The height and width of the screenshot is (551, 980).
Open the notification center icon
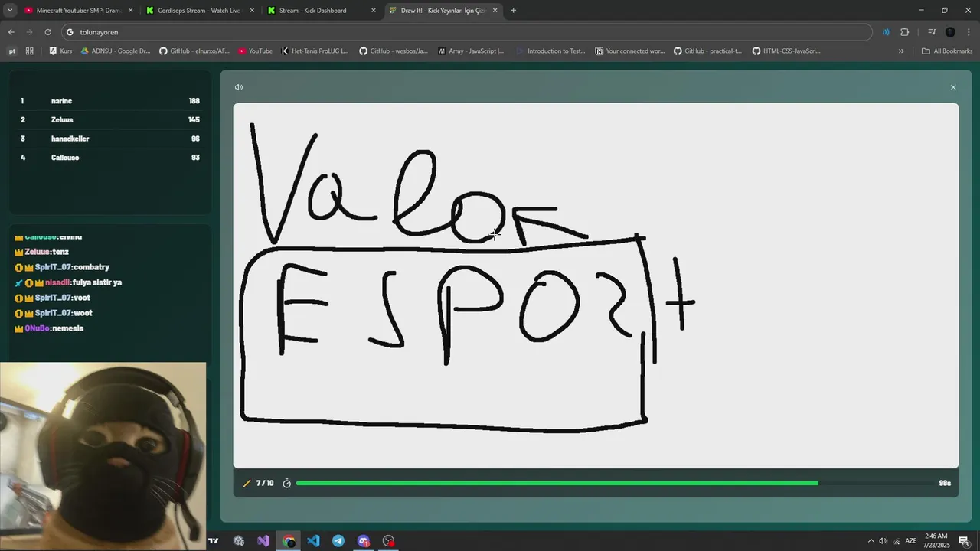pyautogui.click(x=964, y=541)
